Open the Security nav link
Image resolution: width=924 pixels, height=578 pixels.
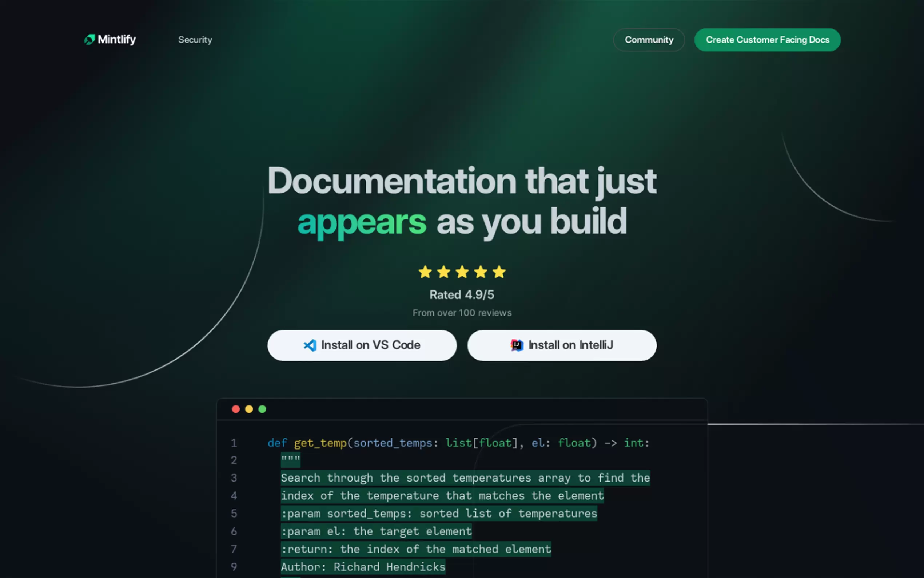coord(195,40)
